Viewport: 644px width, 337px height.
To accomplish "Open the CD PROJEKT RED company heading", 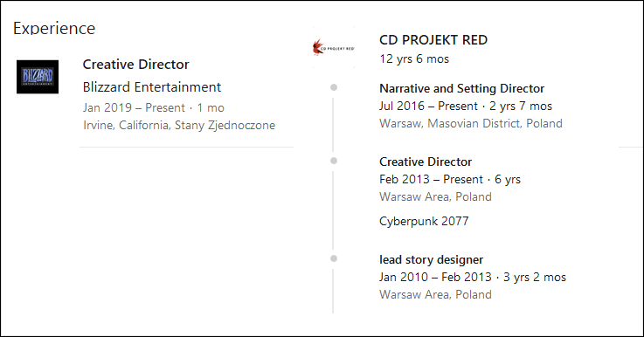I will (433, 40).
